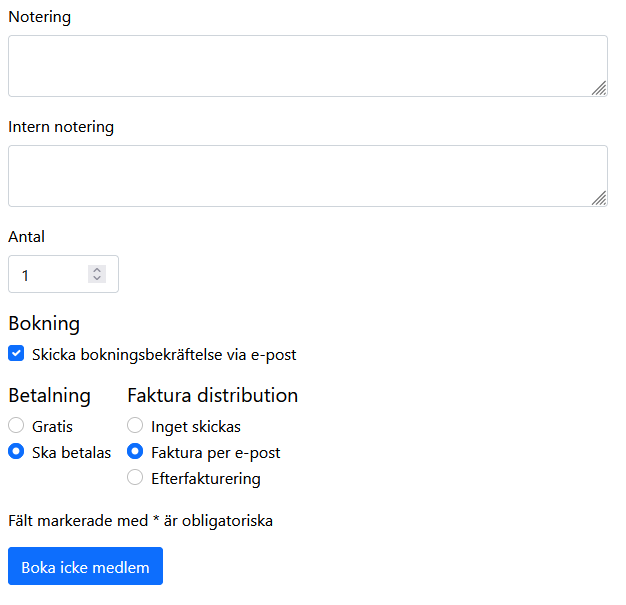This screenshot has height=605, width=626.
Task: Pick the Faktura per e-post radio button
Action: 136,452
